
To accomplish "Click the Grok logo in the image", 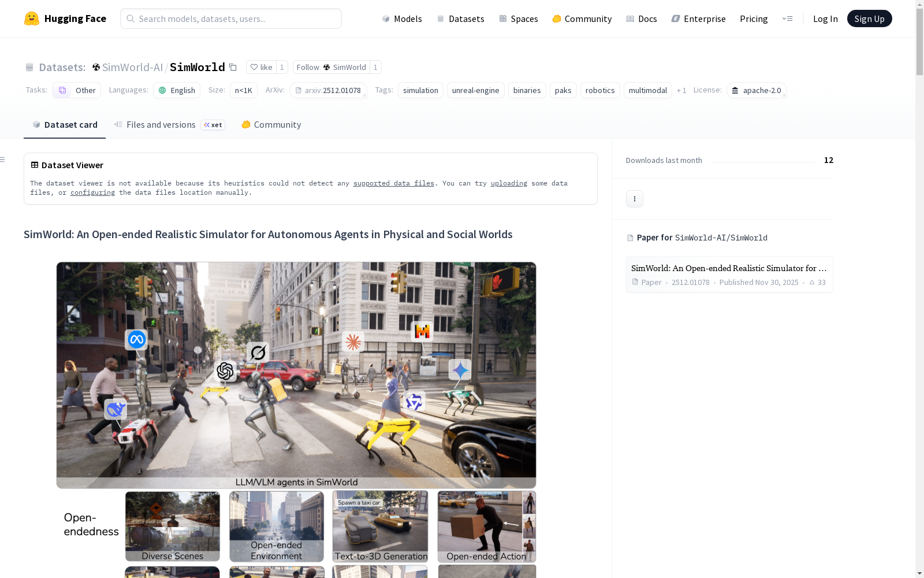I will point(258,352).
